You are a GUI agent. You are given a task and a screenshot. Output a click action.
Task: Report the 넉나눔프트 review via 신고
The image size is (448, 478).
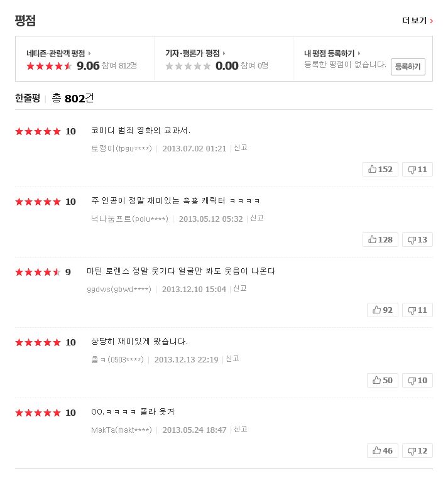click(257, 218)
